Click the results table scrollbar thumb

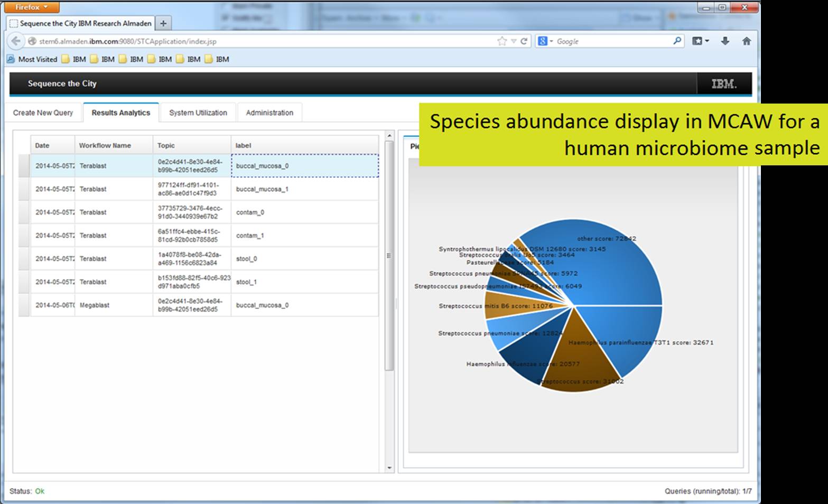tap(389, 256)
